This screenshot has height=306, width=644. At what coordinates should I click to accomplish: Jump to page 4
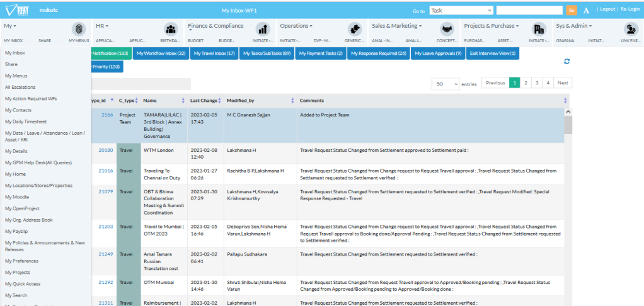pyautogui.click(x=548, y=83)
